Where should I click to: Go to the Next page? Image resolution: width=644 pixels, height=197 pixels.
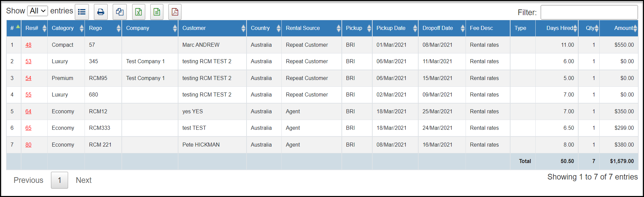coord(84,180)
